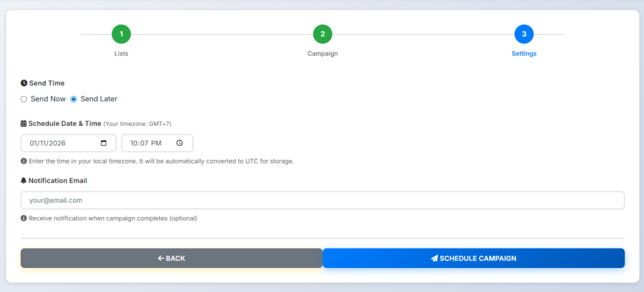The height and width of the screenshot is (292, 644).
Task: Click the blue step 3 circle
Action: point(524,34)
